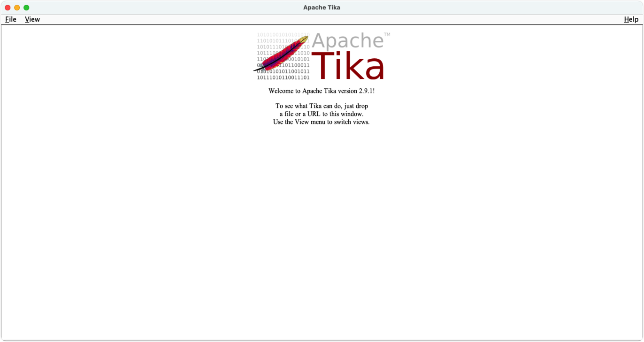This screenshot has height=342, width=644.
Task: Select View to switch display views
Action: pos(32,19)
